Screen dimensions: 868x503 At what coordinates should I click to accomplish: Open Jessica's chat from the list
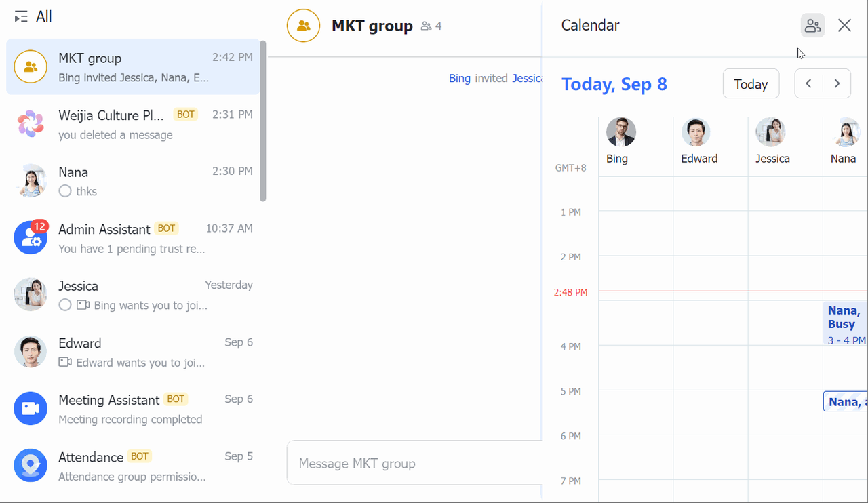pyautogui.click(x=133, y=295)
